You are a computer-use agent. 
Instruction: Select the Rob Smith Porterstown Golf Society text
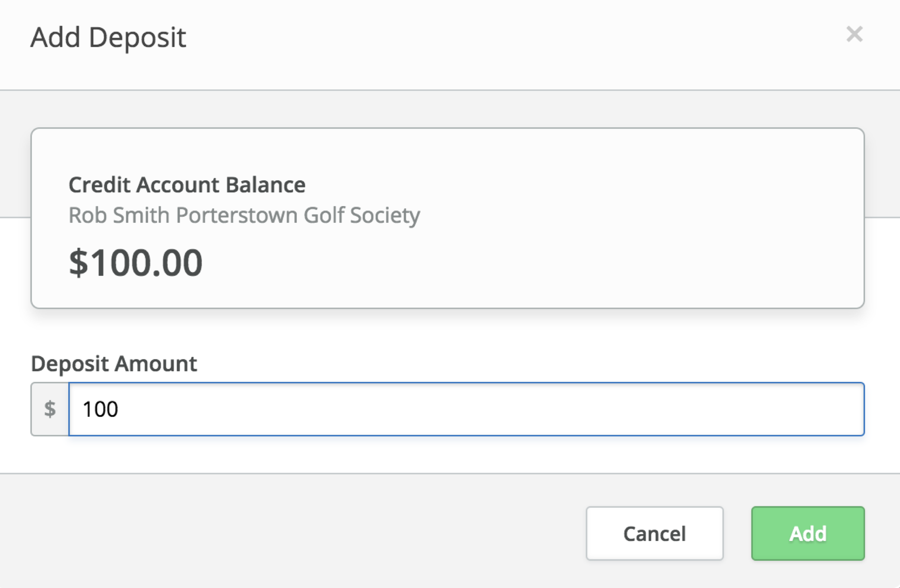tap(244, 215)
